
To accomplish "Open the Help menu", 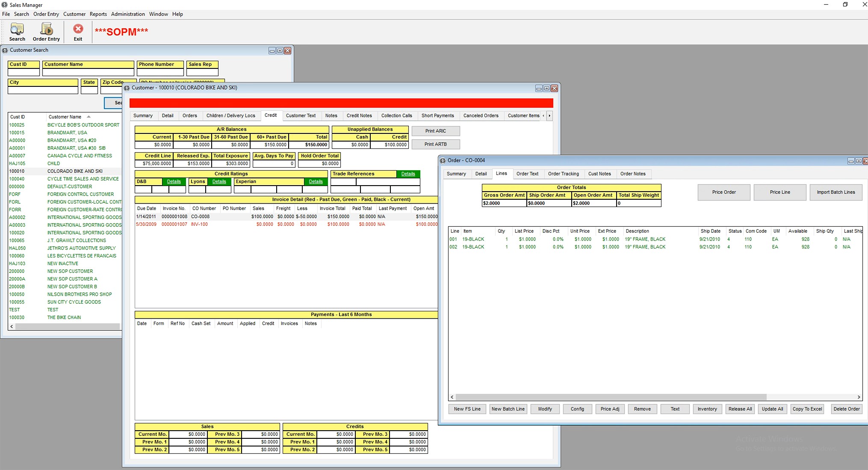I will [x=177, y=14].
